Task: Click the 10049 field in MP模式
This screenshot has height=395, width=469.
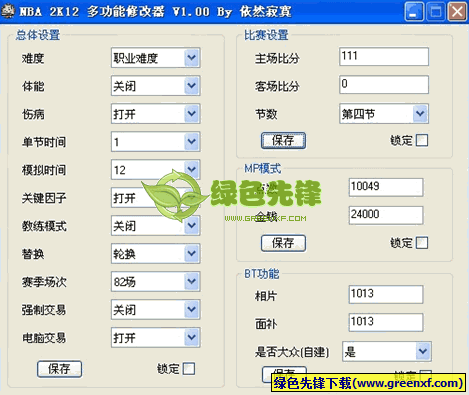Action: 386,187
